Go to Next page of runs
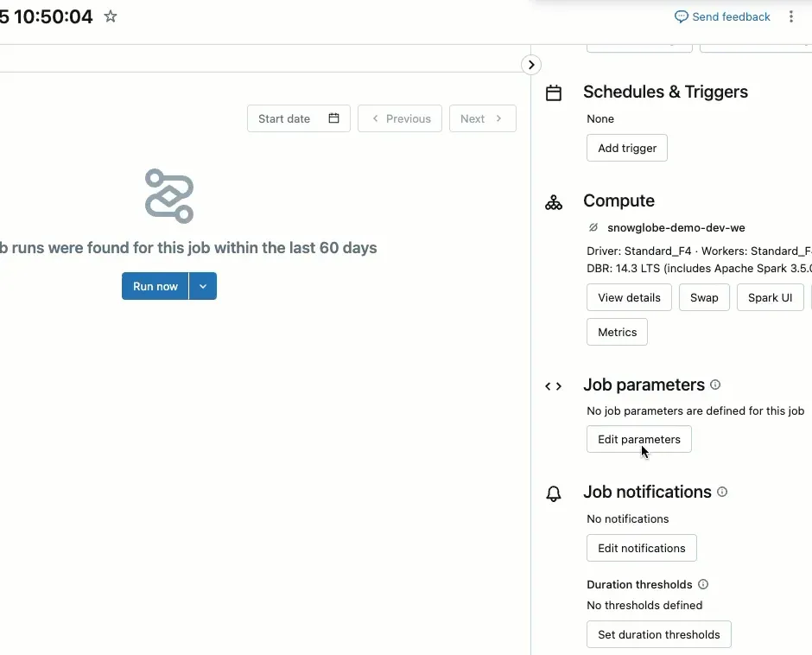Image resolution: width=812 pixels, height=655 pixels. (483, 118)
